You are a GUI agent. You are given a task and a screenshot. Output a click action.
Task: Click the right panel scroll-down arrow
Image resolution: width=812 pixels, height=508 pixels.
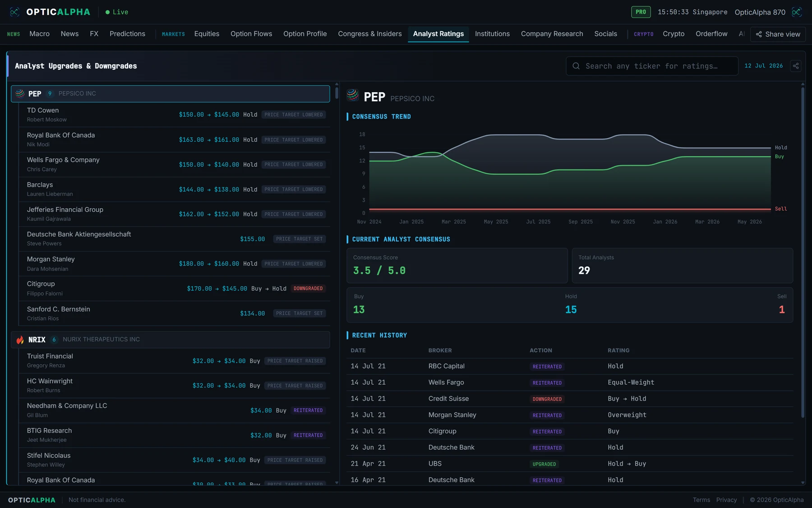point(803,483)
